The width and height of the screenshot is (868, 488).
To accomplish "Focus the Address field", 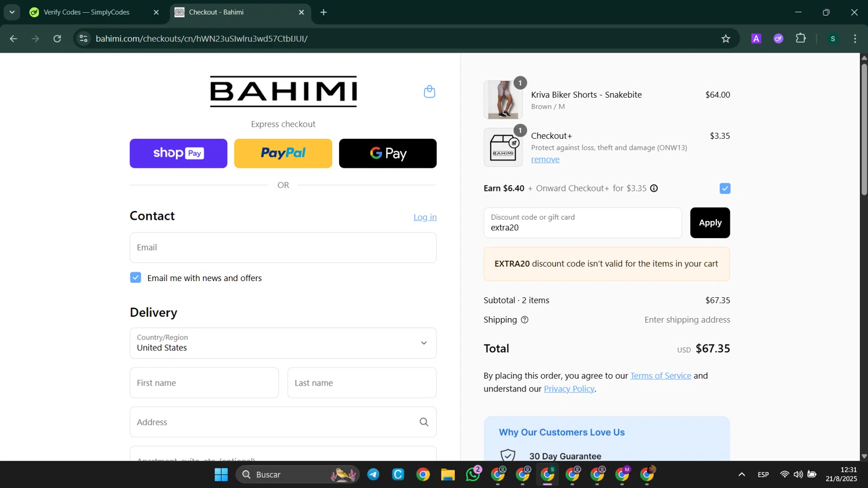I will 283,422.
